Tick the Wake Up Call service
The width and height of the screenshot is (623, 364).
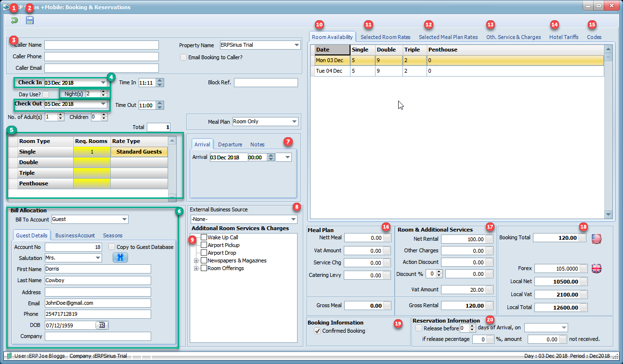coord(204,237)
